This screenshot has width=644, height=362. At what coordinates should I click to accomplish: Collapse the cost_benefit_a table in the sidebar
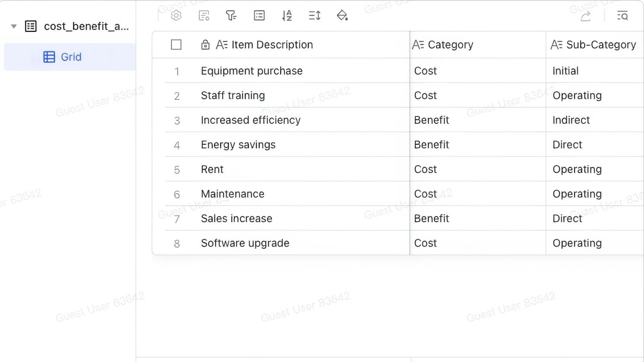click(x=13, y=26)
